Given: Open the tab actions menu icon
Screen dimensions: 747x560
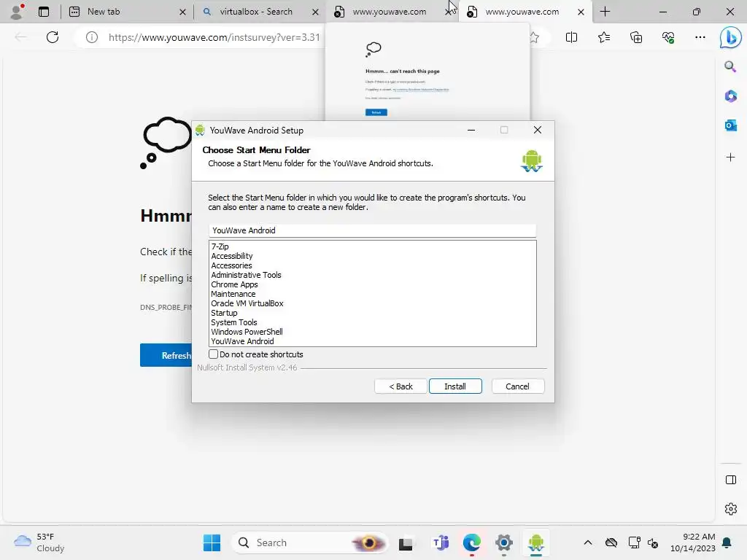Looking at the screenshot, I should tap(44, 12).
